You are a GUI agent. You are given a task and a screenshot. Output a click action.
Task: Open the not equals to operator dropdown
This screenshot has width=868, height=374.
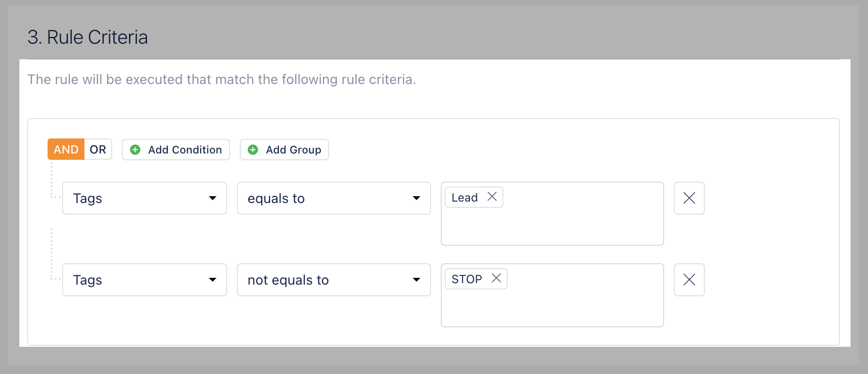click(x=334, y=280)
